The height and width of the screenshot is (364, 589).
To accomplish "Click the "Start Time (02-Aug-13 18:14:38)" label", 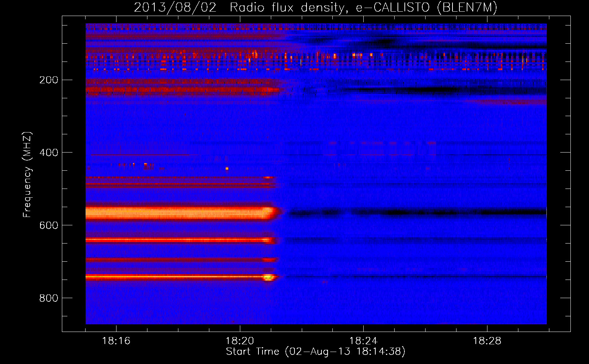I will [x=316, y=352].
